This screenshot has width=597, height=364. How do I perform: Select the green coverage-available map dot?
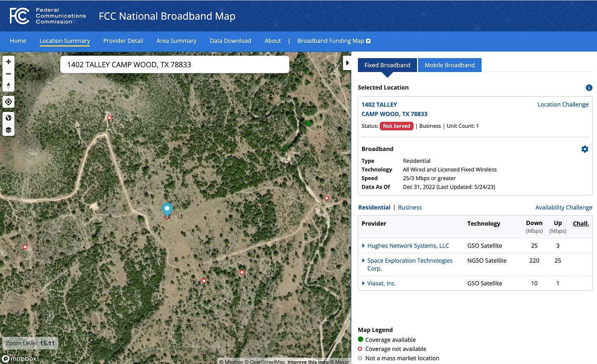click(x=309, y=123)
